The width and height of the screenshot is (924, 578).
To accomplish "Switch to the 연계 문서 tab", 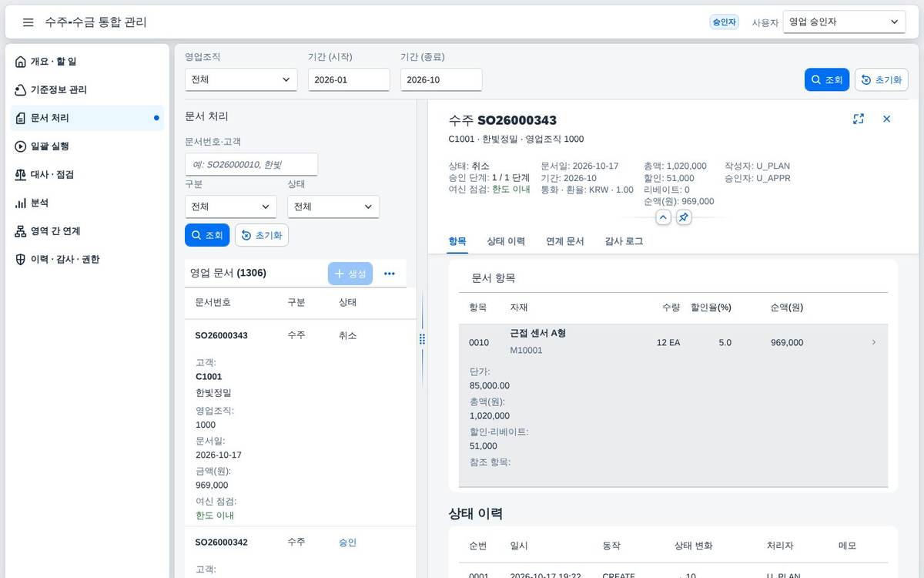I will [x=565, y=241].
